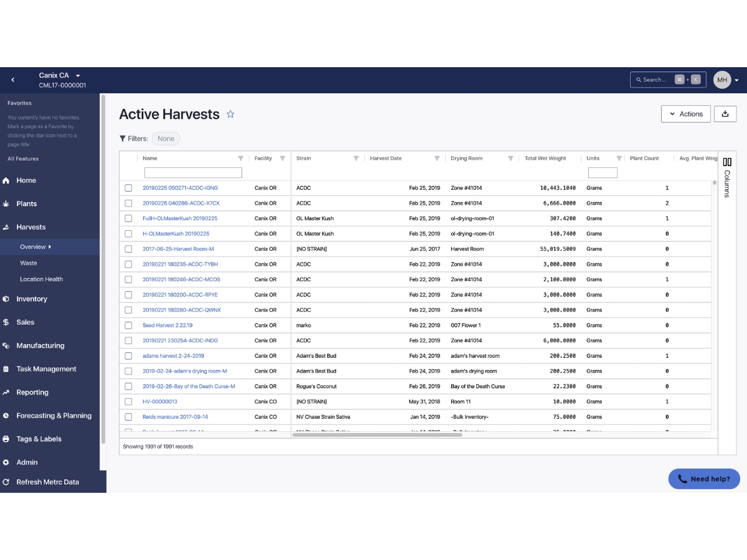
Task: Favorite the Active Harvests page with the star
Action: [x=230, y=114]
